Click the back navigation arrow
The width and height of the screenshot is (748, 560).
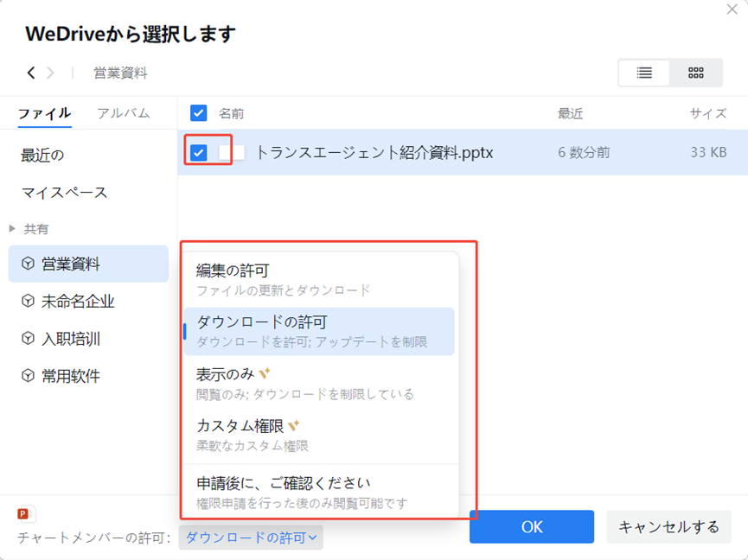click(x=31, y=73)
